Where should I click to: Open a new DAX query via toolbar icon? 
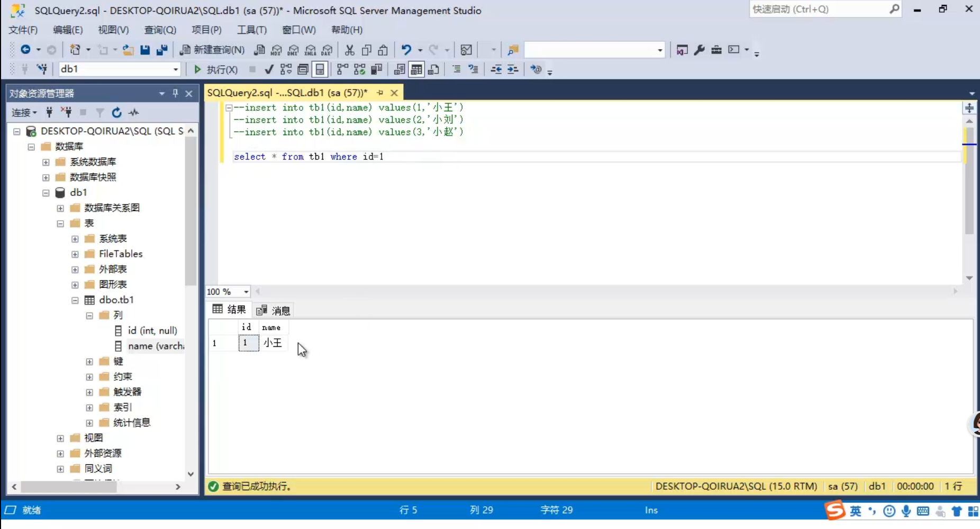tap(327, 50)
